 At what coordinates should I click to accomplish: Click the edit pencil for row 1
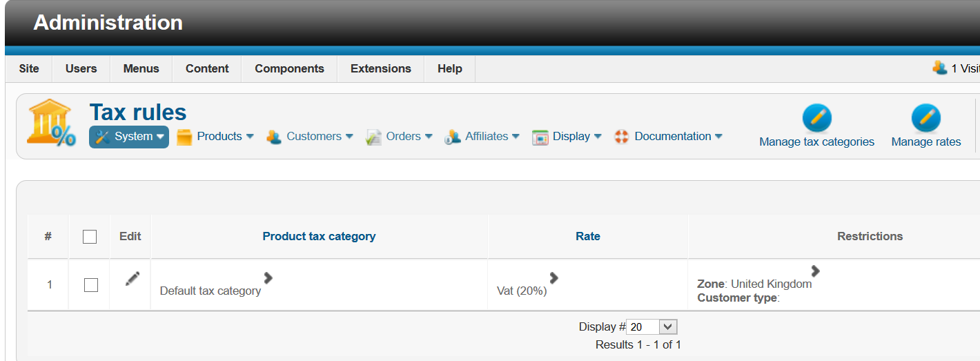[133, 279]
